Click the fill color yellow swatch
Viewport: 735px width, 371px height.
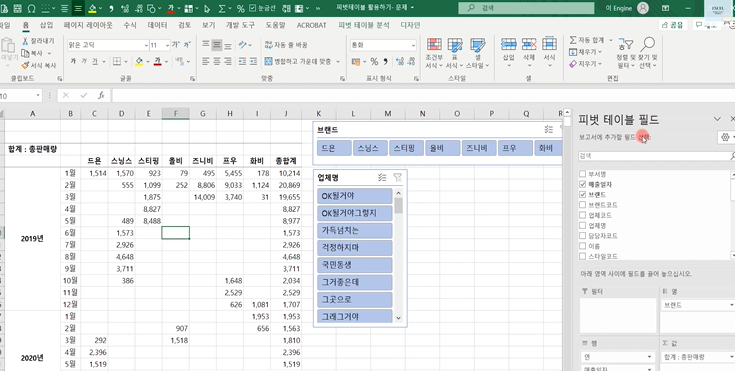(139, 61)
